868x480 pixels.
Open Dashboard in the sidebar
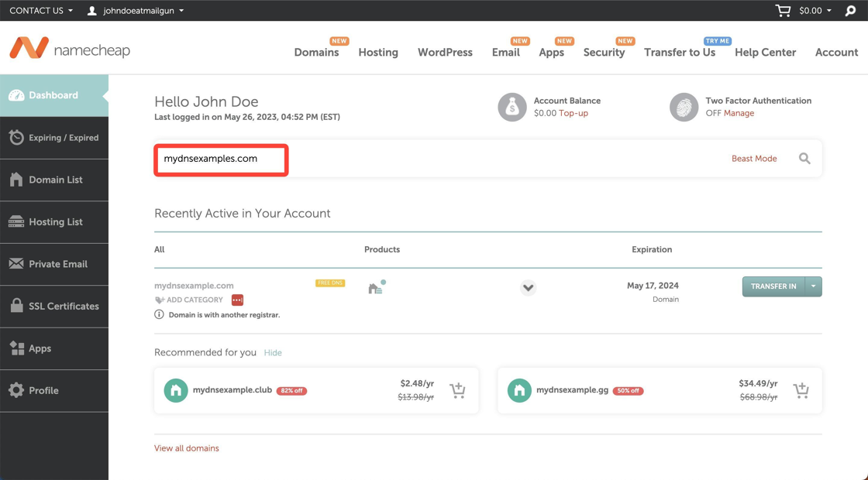(54, 95)
